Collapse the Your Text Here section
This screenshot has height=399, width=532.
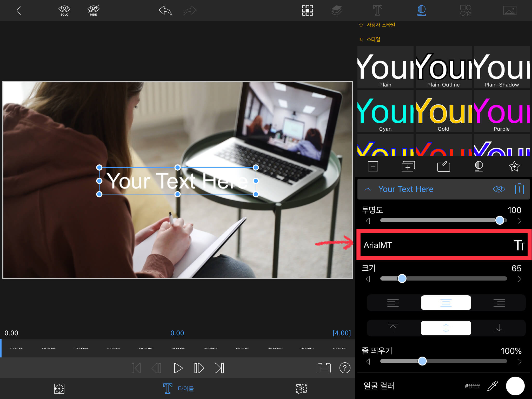point(368,189)
